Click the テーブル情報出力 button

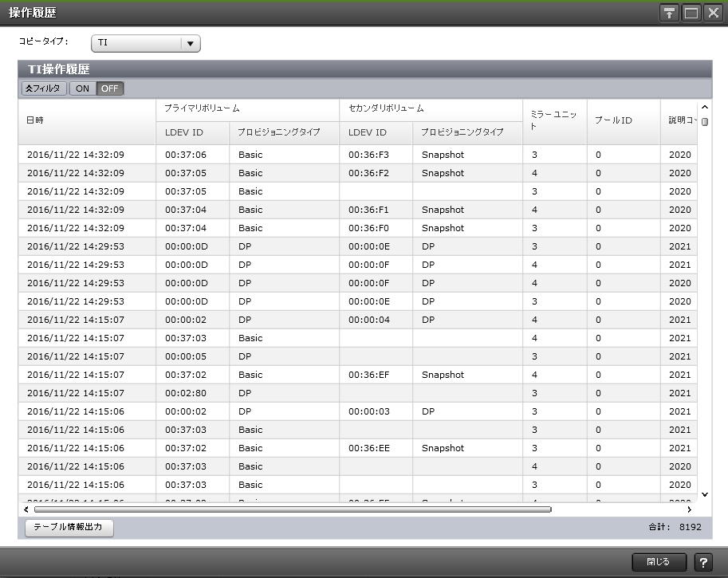[69, 527]
